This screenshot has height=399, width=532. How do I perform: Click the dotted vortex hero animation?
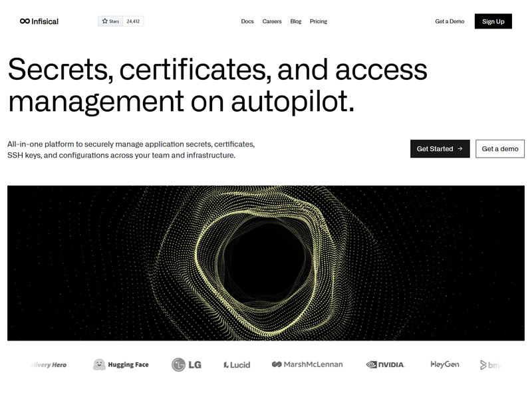[266, 263]
